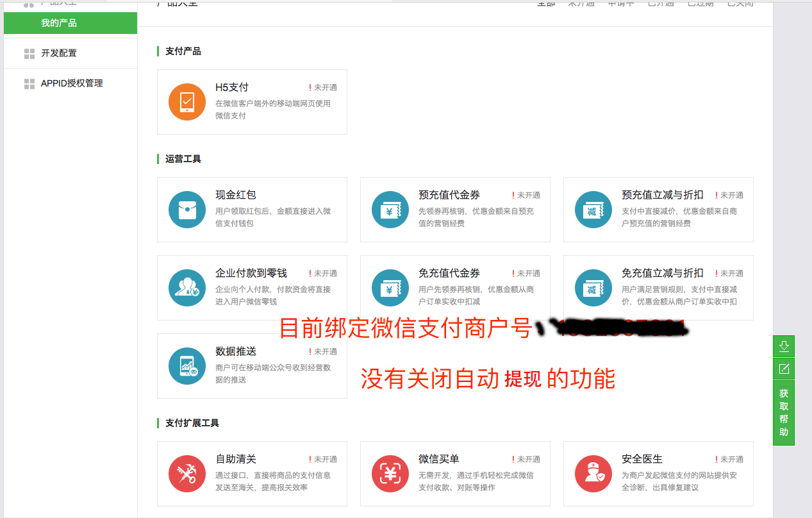Open the 微信买单 product title
This screenshot has height=518, width=812.
439,459
